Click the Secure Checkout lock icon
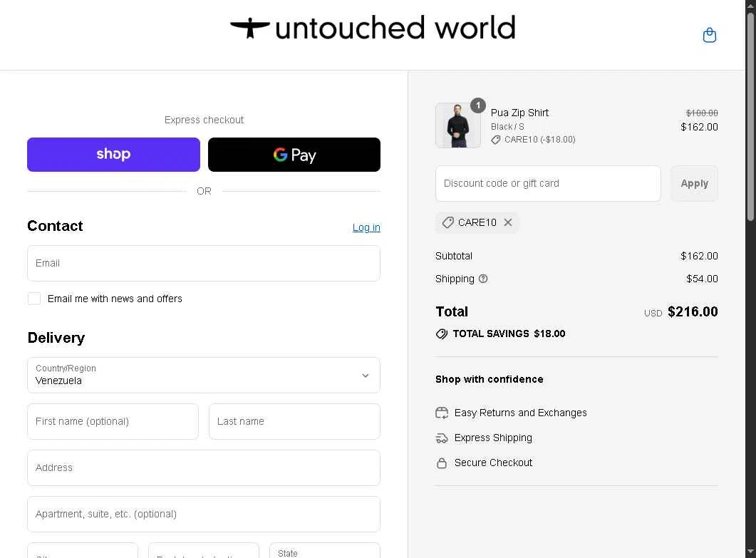 click(442, 463)
